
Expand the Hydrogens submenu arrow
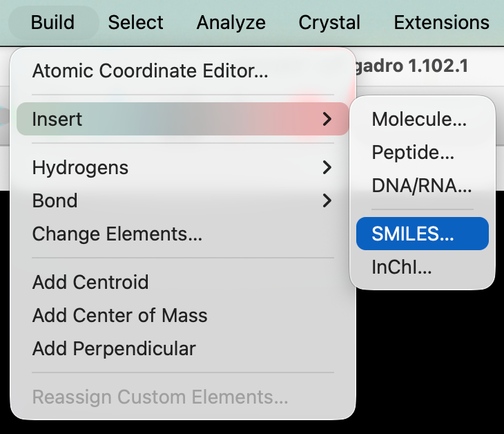(x=327, y=167)
